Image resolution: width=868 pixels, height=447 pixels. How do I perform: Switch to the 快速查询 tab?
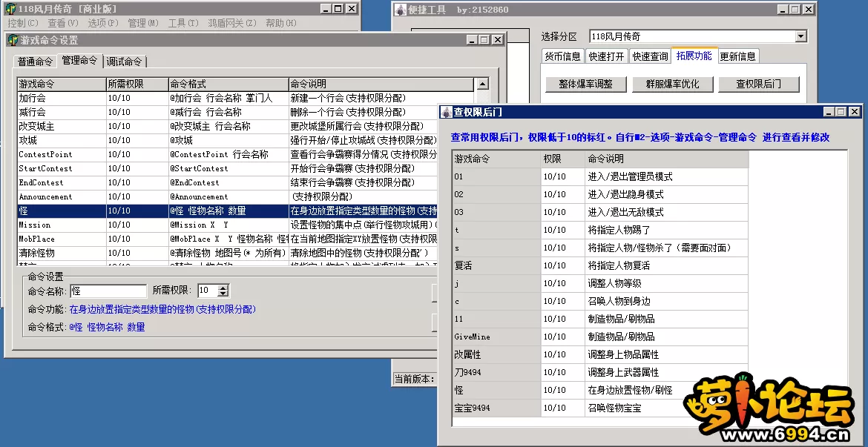(650, 56)
